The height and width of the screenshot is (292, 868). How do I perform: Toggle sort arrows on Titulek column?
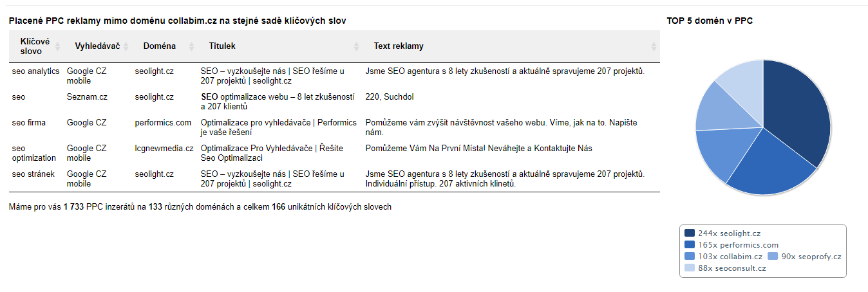tap(356, 46)
